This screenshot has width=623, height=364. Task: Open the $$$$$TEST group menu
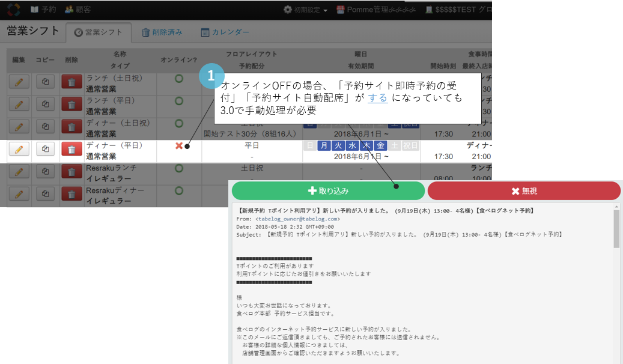coord(458,10)
